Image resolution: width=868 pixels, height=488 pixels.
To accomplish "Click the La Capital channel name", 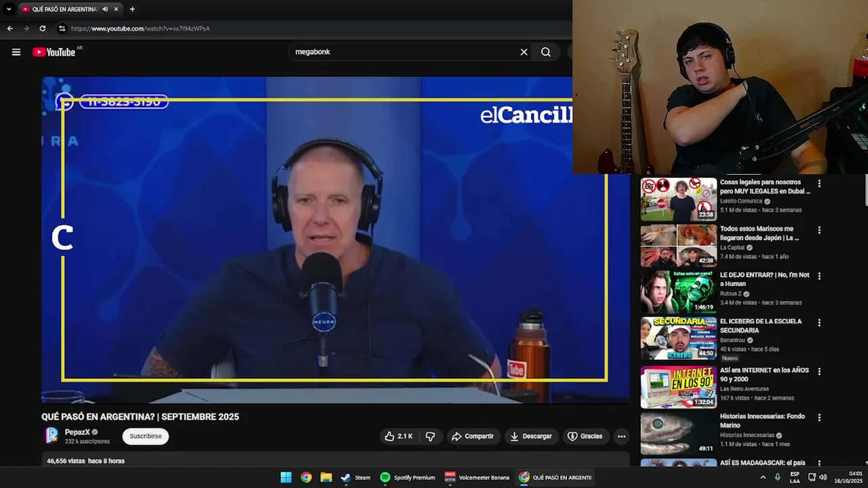I will 732,248.
